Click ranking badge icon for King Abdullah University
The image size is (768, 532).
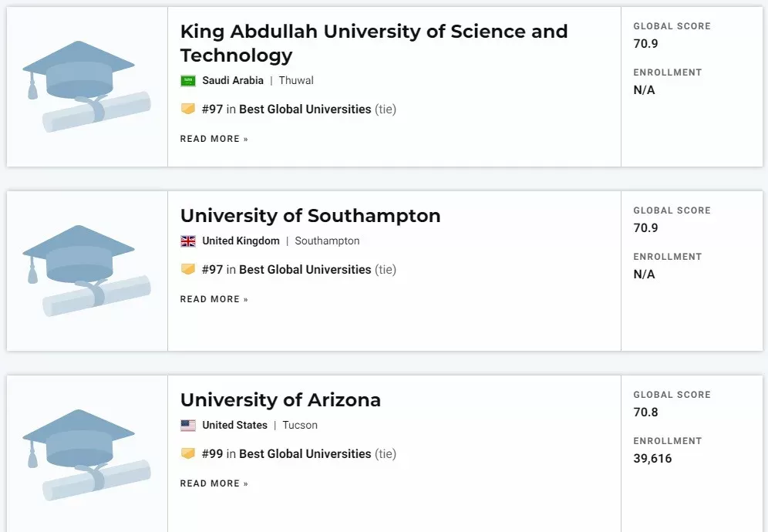pyautogui.click(x=188, y=109)
